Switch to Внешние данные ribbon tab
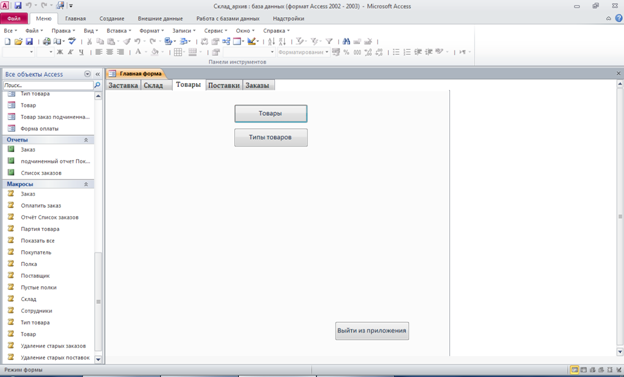The width and height of the screenshot is (624, 377). [x=160, y=18]
